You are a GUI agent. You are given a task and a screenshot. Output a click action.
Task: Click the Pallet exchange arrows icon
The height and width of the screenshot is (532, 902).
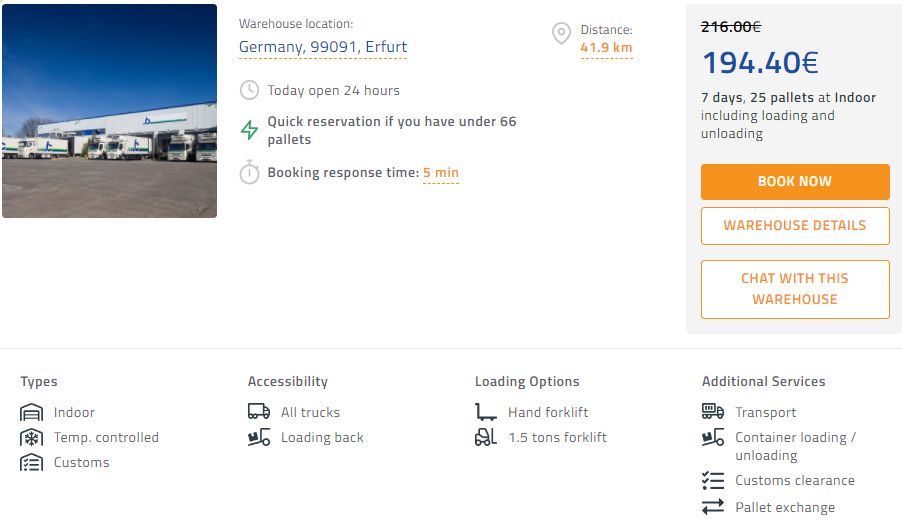click(713, 507)
